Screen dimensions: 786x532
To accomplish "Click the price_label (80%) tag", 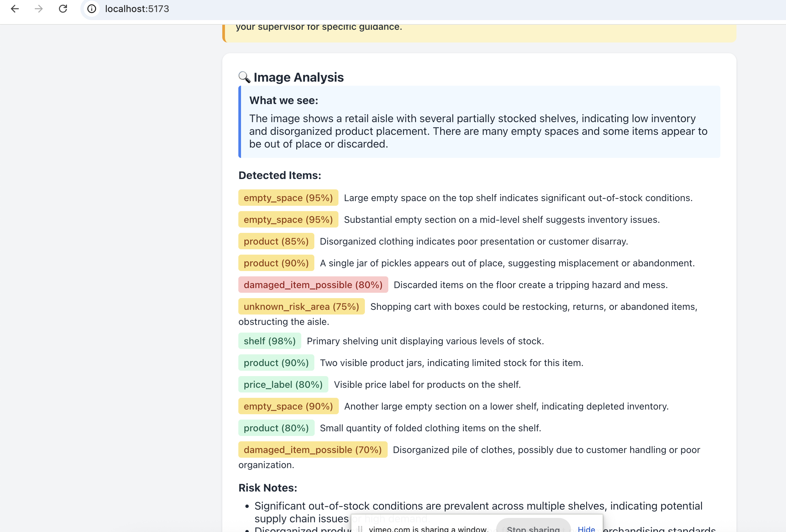I will click(x=283, y=385).
